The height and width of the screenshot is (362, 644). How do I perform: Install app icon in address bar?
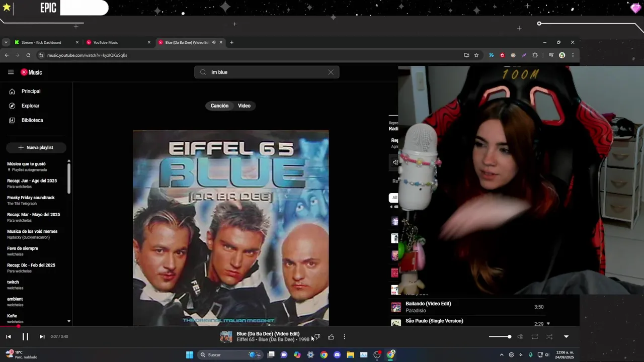pos(466,55)
